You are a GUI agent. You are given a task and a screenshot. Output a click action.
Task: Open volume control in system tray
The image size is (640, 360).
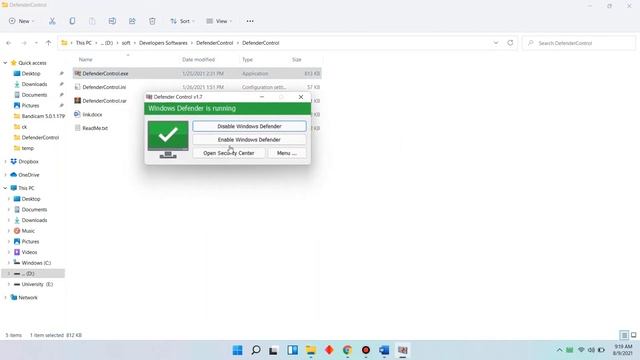click(x=591, y=350)
